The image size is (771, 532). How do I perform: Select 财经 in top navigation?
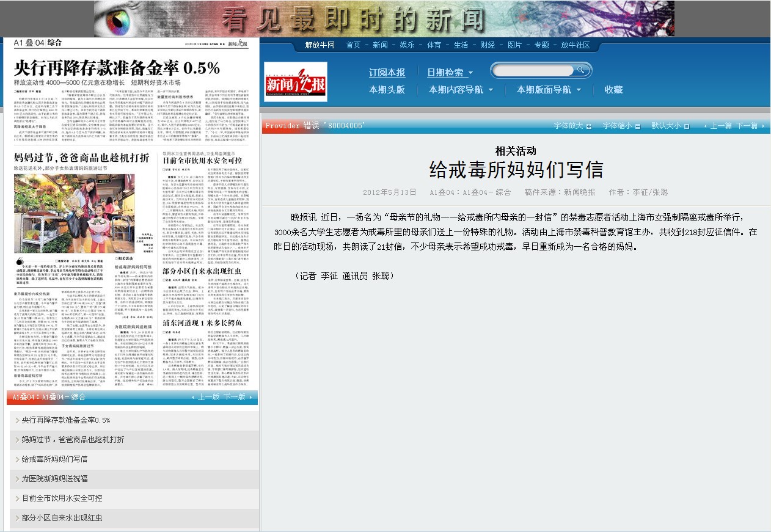click(488, 45)
